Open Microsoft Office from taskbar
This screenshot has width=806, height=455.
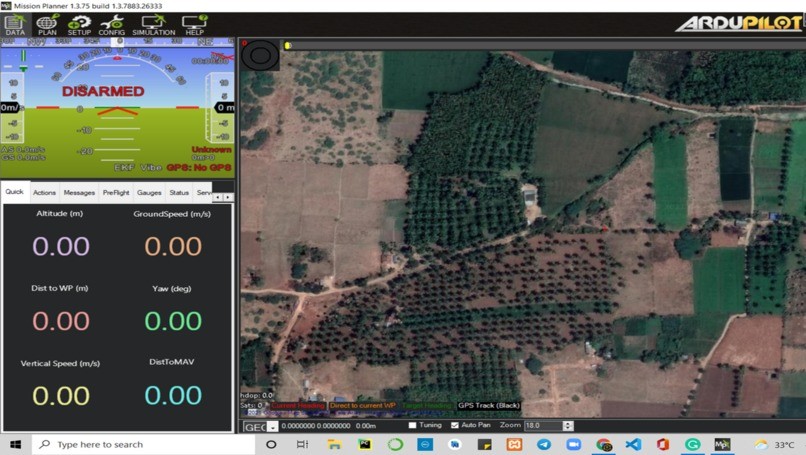coord(663,444)
